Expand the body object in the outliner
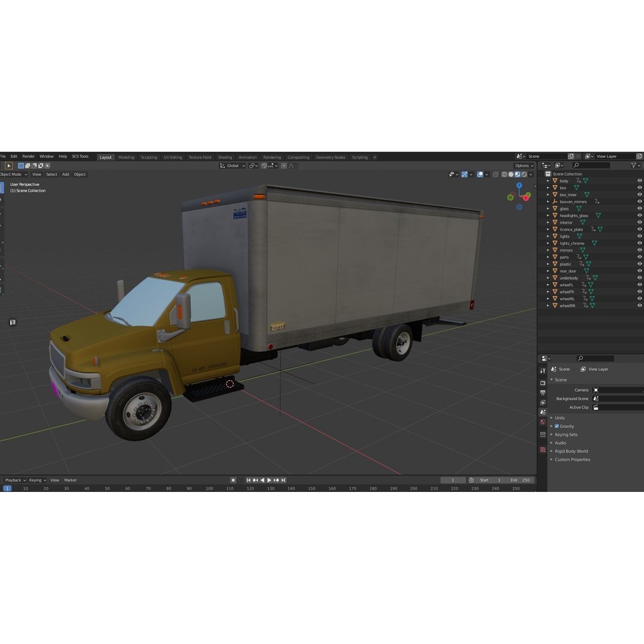The image size is (644, 644). pyautogui.click(x=547, y=180)
